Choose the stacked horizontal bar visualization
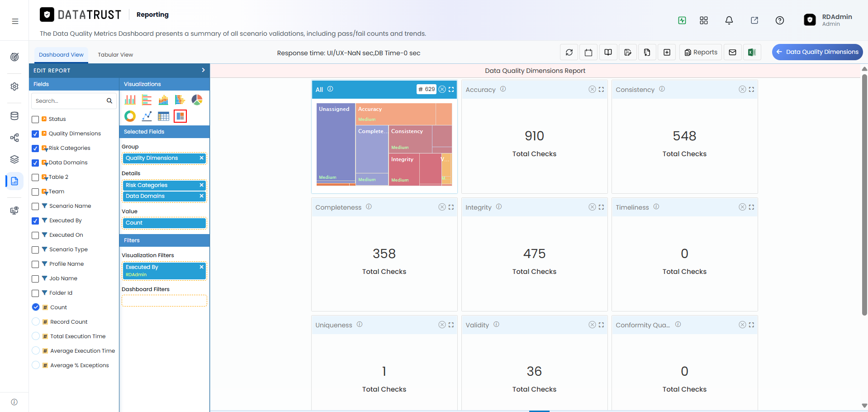 pos(180,100)
